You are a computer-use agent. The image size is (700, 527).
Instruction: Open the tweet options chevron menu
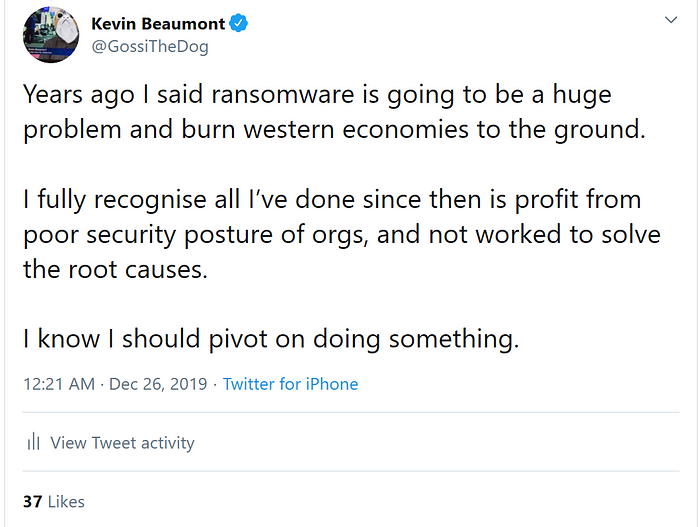tap(671, 20)
